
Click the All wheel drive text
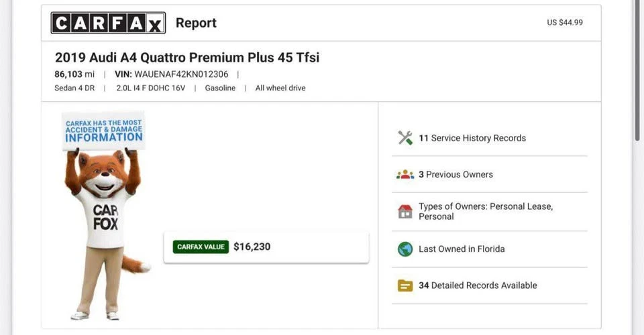(280, 88)
